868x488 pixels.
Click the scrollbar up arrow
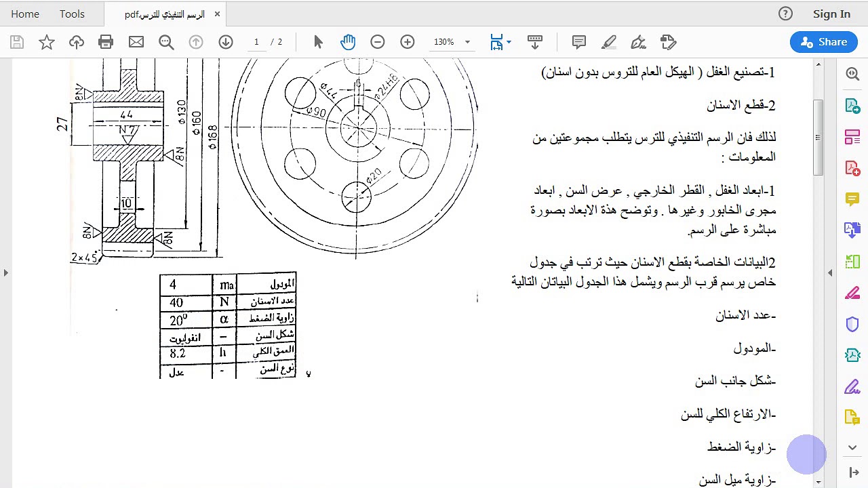[x=818, y=64]
